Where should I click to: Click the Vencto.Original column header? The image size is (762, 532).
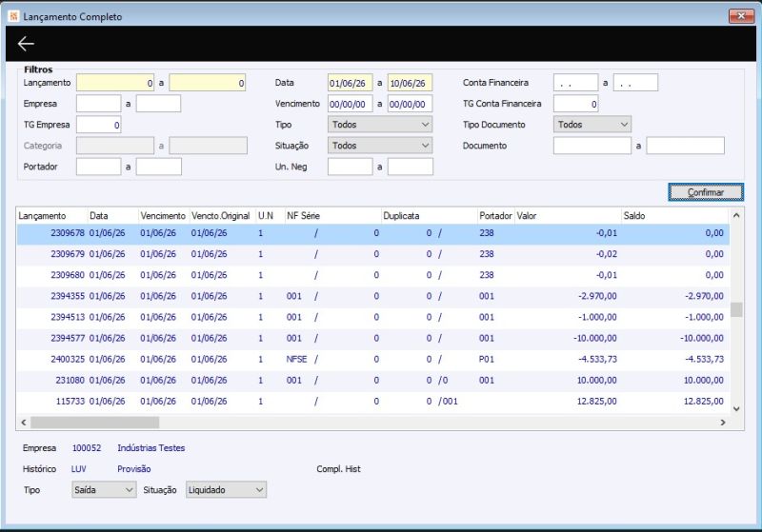[x=222, y=215]
